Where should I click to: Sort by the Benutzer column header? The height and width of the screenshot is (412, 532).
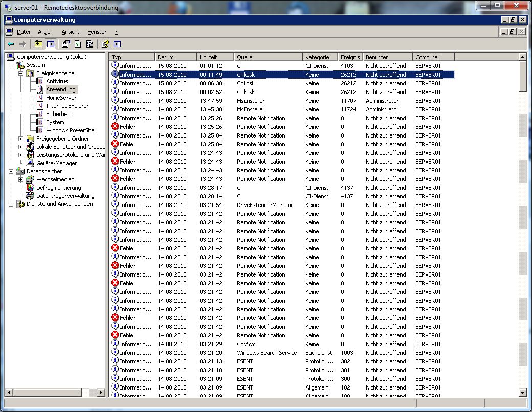tap(388, 57)
